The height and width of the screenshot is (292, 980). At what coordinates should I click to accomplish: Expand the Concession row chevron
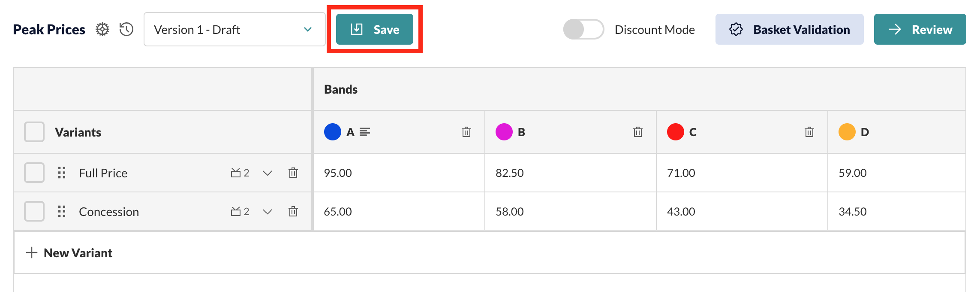268,212
